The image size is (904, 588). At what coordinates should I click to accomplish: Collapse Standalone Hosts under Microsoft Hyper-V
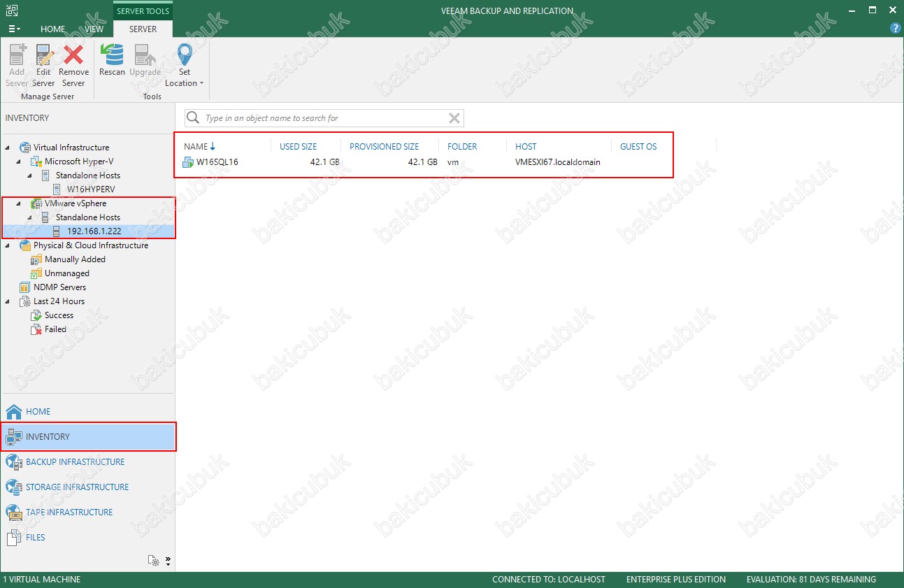click(31, 175)
